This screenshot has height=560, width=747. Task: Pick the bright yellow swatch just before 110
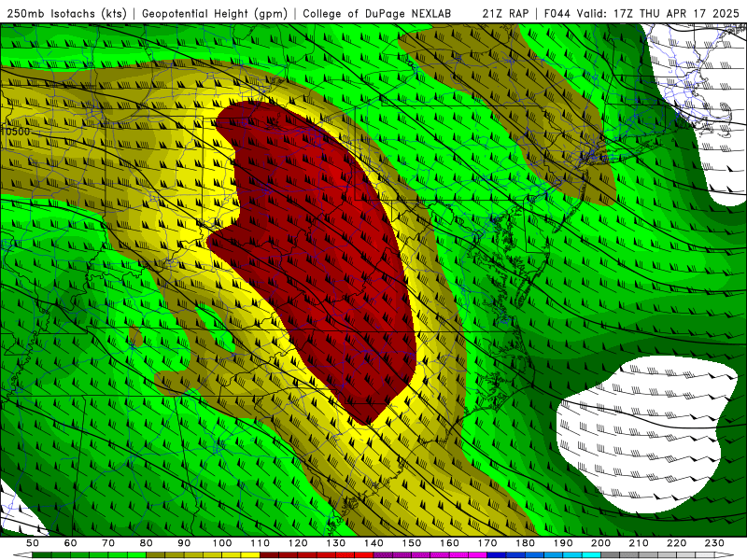coord(250,555)
